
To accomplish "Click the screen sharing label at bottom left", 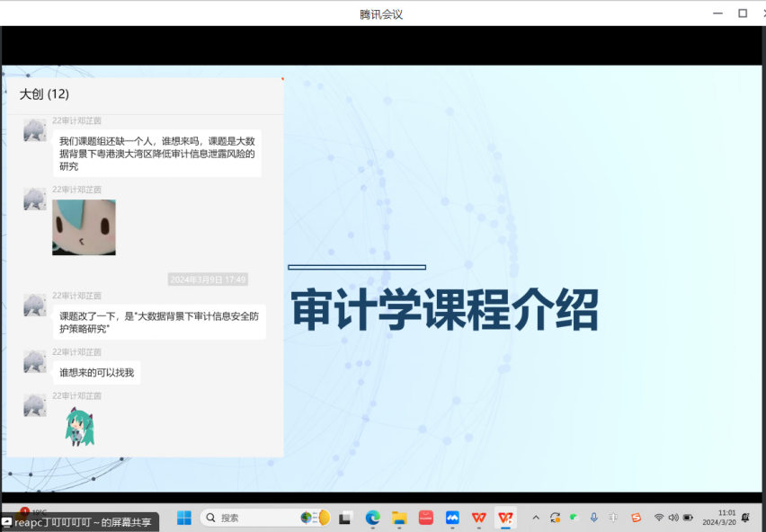I will (x=80, y=522).
